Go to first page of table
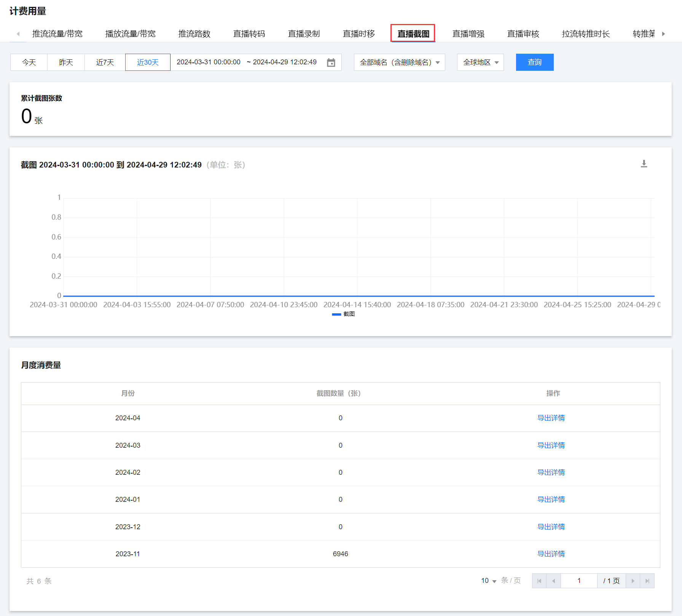The width and height of the screenshot is (682, 616). [x=539, y=581]
